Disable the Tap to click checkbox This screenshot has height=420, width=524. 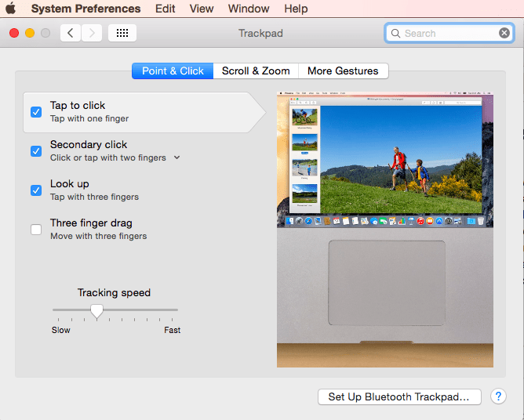tap(36, 112)
